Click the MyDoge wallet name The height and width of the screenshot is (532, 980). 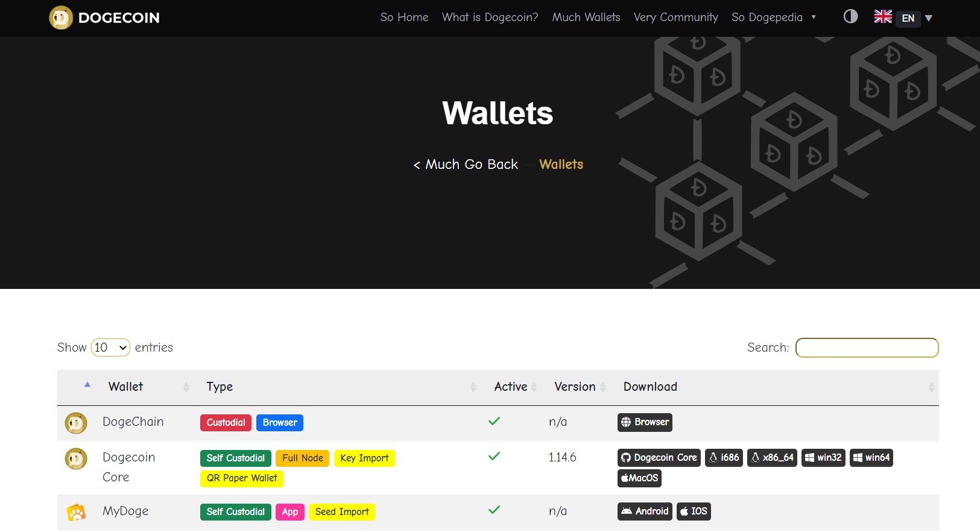tap(125, 511)
